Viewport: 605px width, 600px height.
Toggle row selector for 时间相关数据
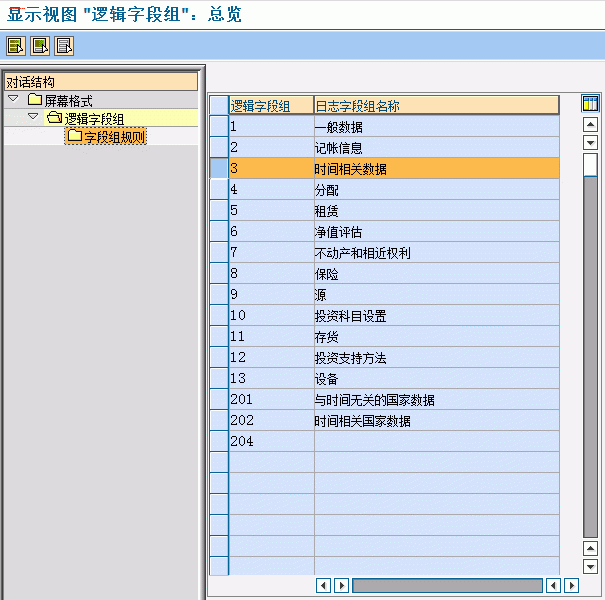click(x=219, y=168)
